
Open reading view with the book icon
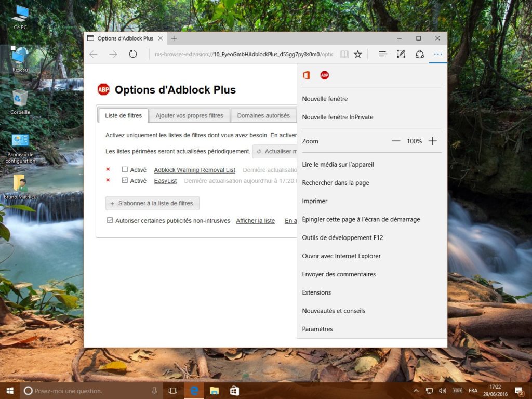pyautogui.click(x=344, y=54)
